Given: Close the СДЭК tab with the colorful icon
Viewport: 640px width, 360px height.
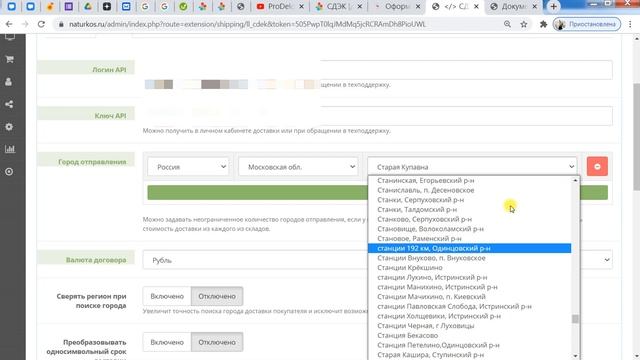Looking at the screenshot, I should pyautogui.click(x=360, y=7).
